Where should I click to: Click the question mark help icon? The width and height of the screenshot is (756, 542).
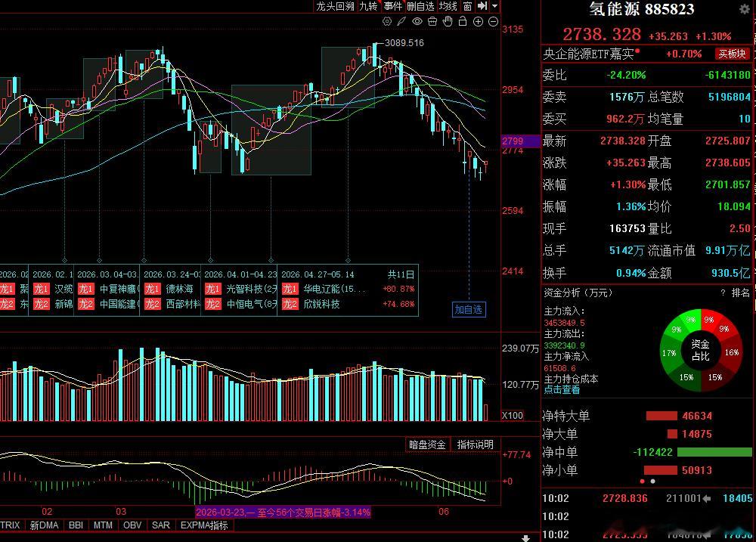(723, 293)
